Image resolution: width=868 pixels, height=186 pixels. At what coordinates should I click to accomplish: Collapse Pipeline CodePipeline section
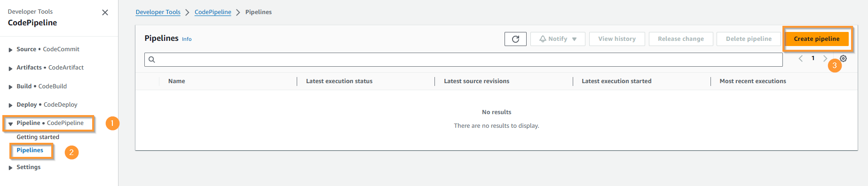10,124
